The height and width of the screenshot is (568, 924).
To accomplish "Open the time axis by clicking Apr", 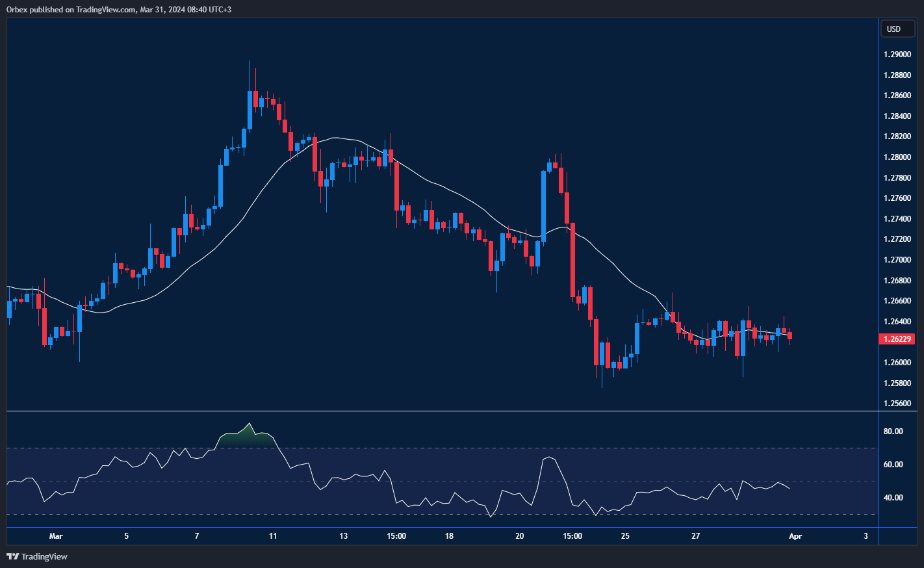I will click(795, 536).
